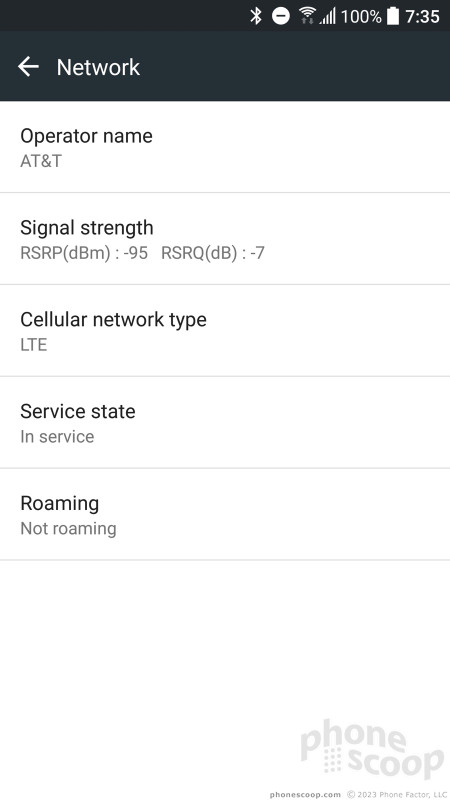This screenshot has width=450, height=800.
Task: Select the Roaming row
Action: click(225, 514)
